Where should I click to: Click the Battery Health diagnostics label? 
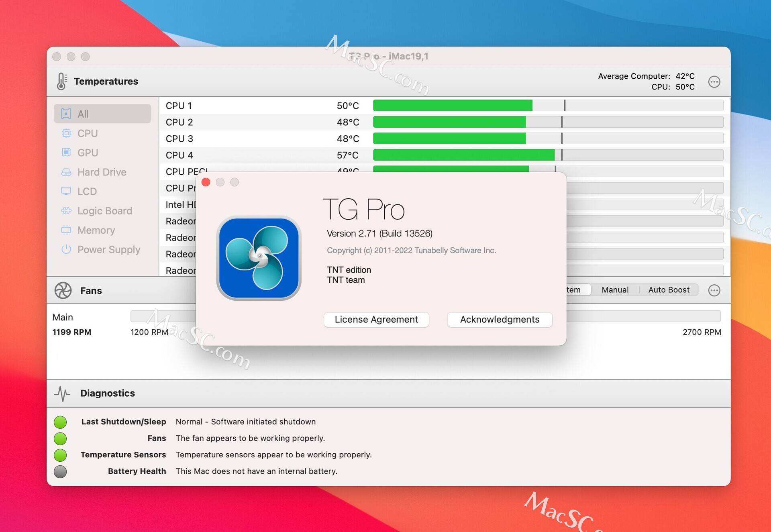[137, 471]
